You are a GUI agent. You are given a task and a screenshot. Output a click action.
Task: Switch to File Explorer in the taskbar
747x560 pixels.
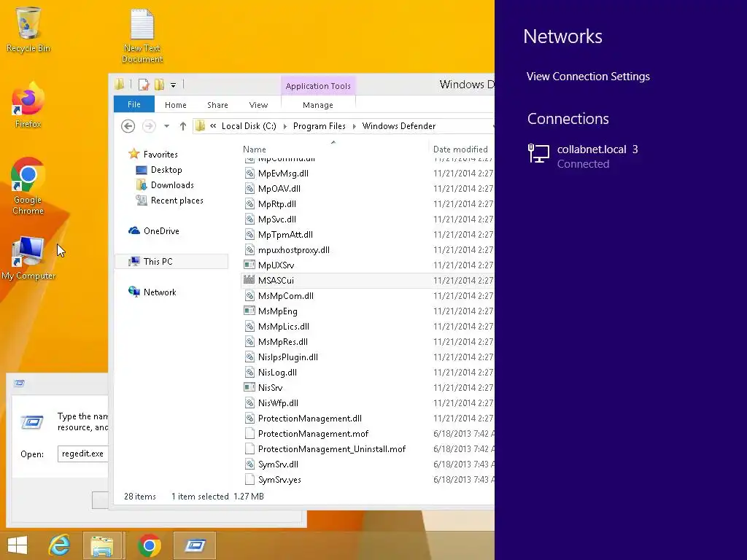coord(104,545)
